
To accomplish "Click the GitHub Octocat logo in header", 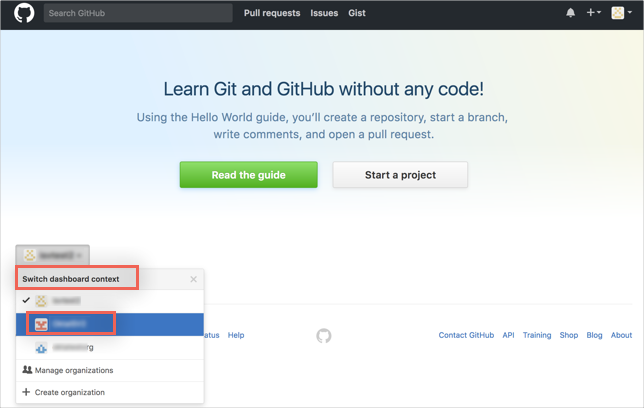I will 23,14.
